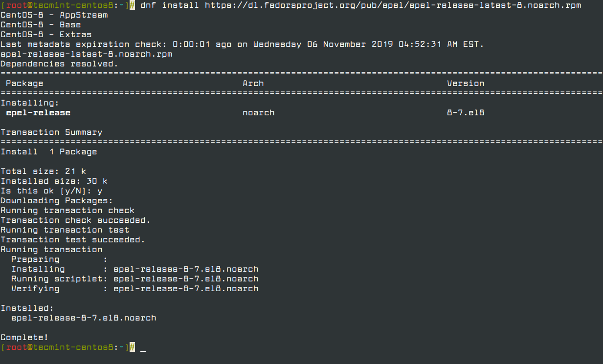Click the "CentOS-8 - AppStream" repository line

coord(54,15)
